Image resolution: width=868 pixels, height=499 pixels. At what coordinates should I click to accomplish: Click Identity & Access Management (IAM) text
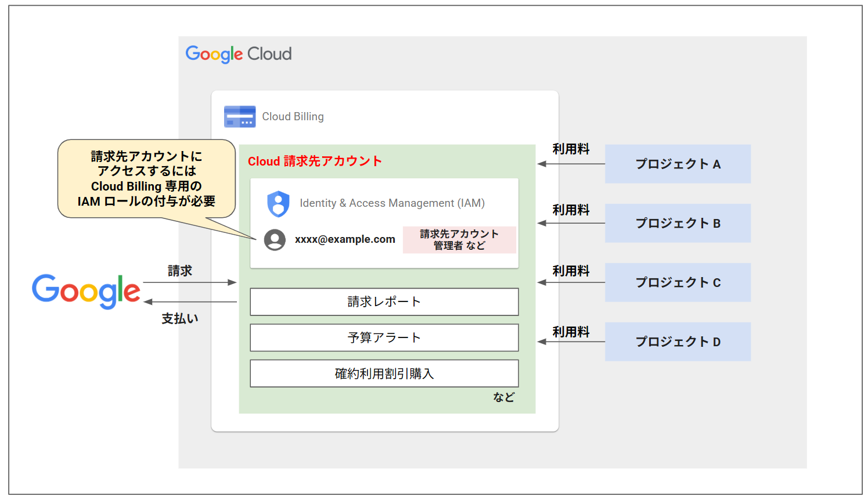(392, 203)
